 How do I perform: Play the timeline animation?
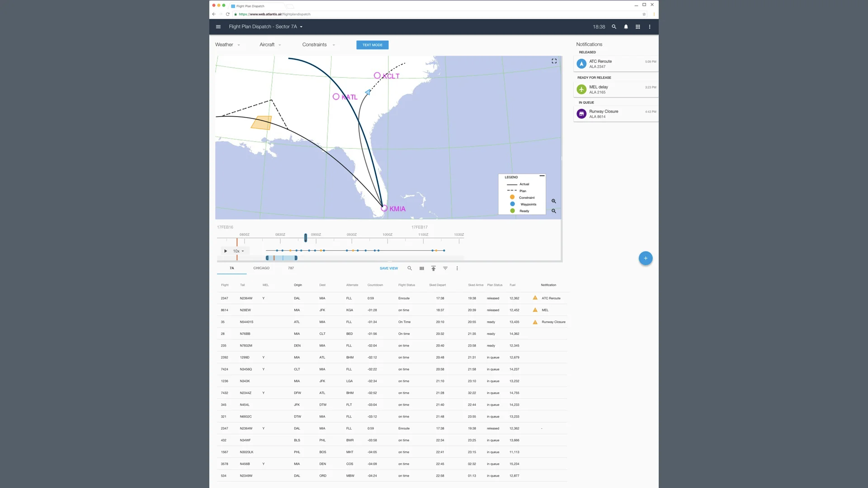[225, 251]
